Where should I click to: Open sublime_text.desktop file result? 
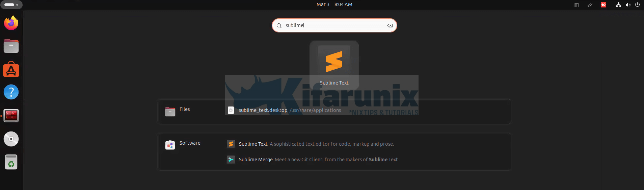263,110
